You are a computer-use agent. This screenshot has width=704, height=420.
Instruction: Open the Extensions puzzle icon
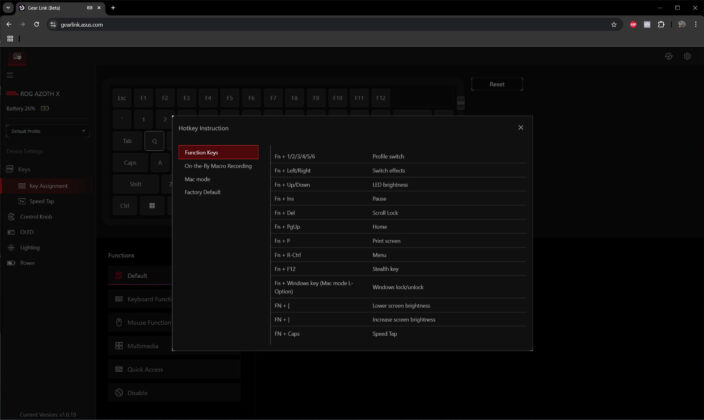point(661,25)
